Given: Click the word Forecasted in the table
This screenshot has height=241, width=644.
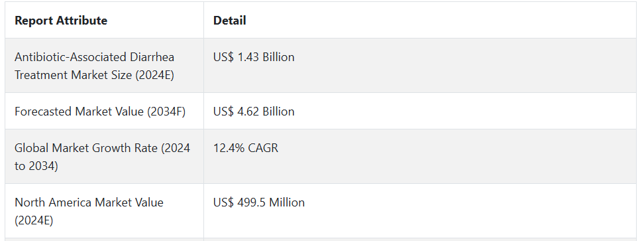Looking at the screenshot, I should 44,112.
